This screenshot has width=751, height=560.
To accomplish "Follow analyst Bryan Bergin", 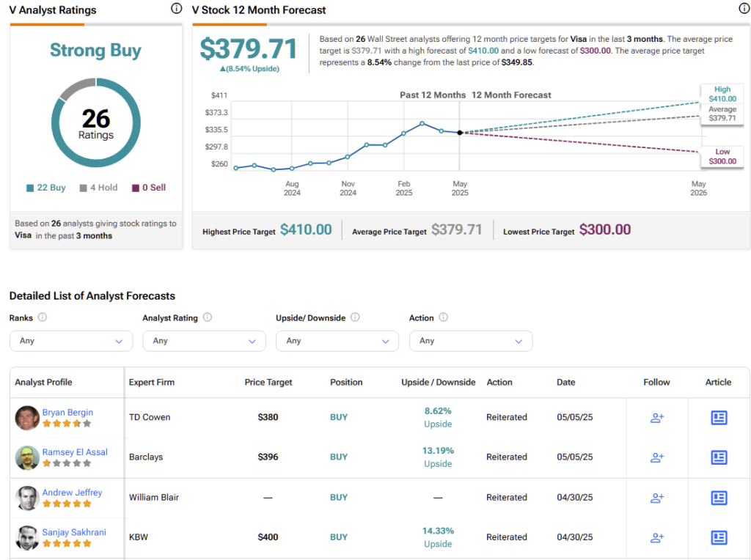I will click(x=656, y=417).
